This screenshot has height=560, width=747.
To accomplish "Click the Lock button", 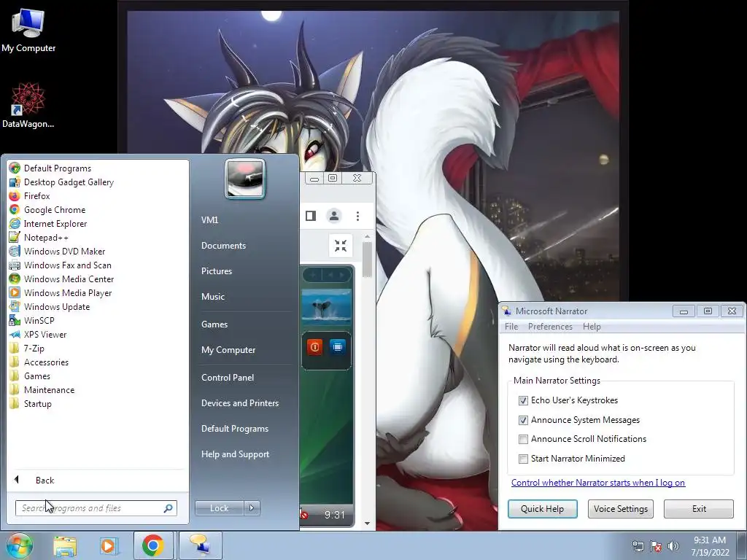I will pos(219,508).
